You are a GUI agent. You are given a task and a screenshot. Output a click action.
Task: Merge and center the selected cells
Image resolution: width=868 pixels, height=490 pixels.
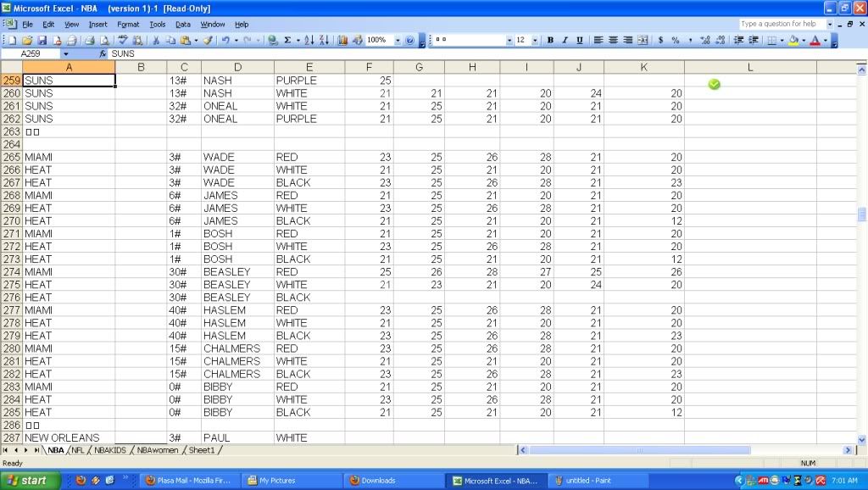tap(643, 41)
